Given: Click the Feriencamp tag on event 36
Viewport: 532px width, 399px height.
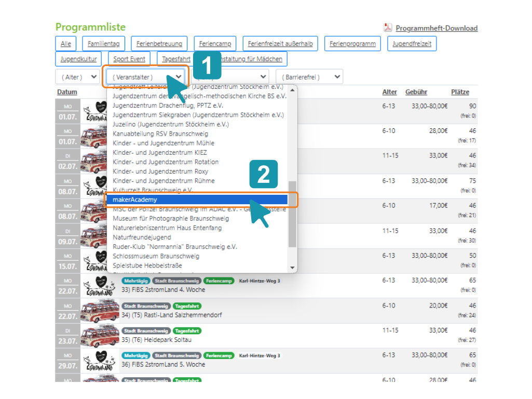Looking at the screenshot, I should [x=219, y=355].
